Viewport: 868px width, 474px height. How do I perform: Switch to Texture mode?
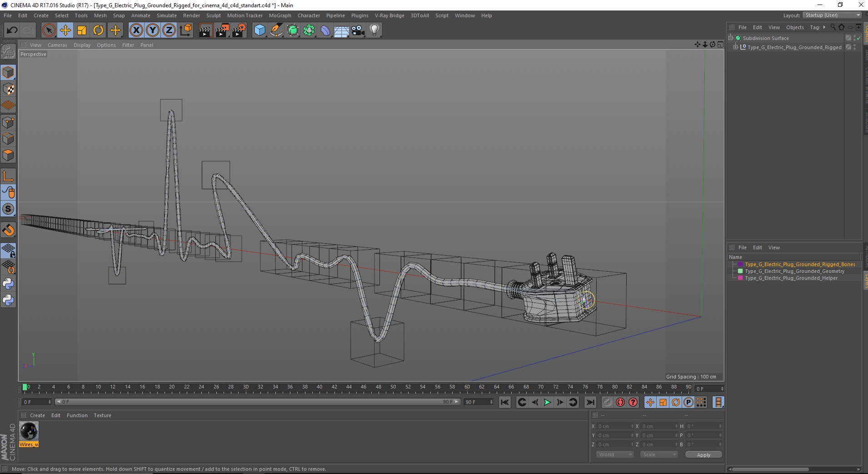tap(8, 89)
